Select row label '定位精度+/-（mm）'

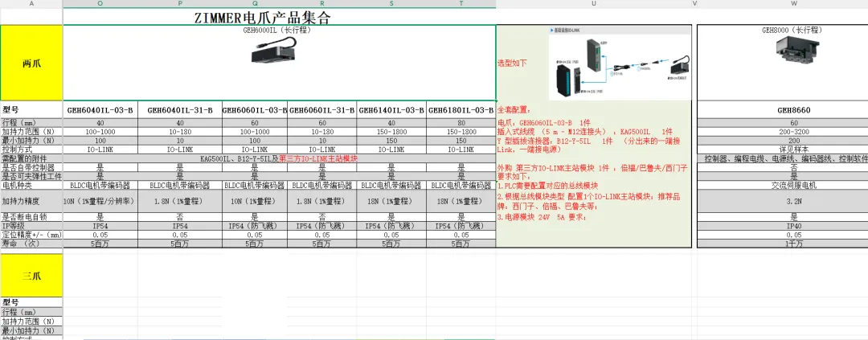(x=31, y=235)
